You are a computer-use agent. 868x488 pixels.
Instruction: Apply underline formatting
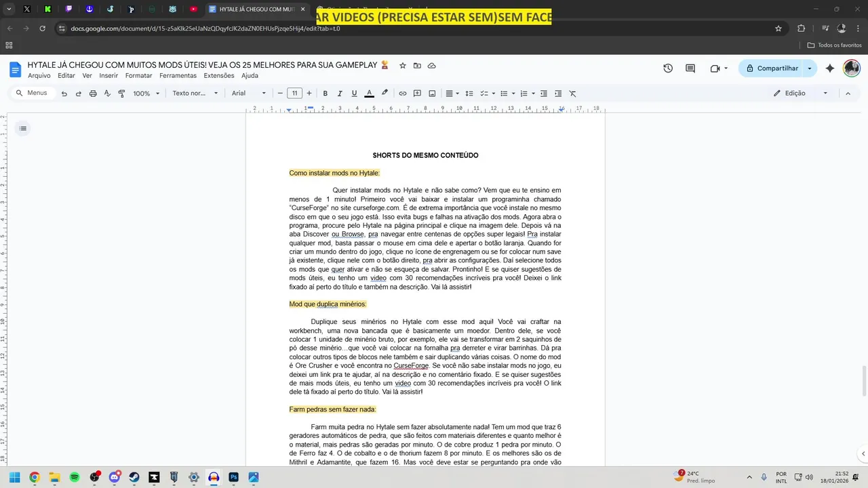354,94
